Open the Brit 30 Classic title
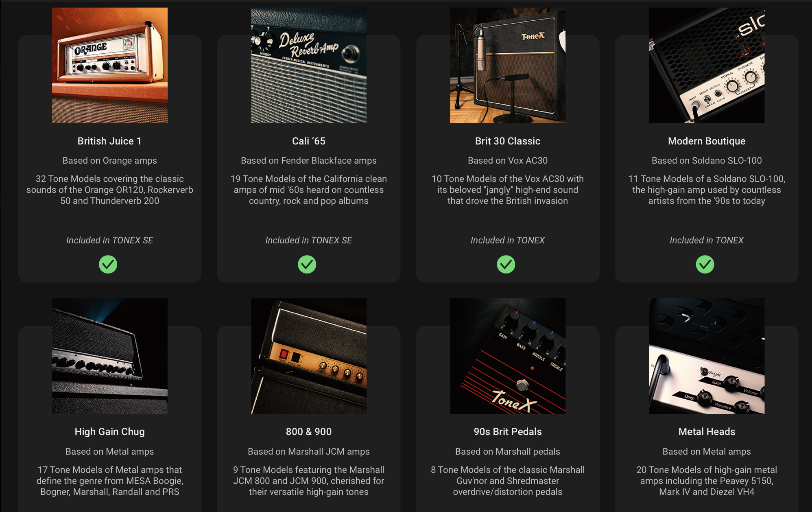812x512 pixels. click(508, 141)
